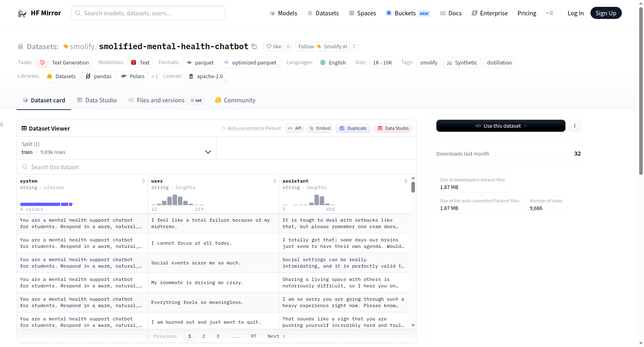Image resolution: width=644 pixels, height=347 pixels.
Task: Open the three-dot options menu
Action: [x=574, y=126]
